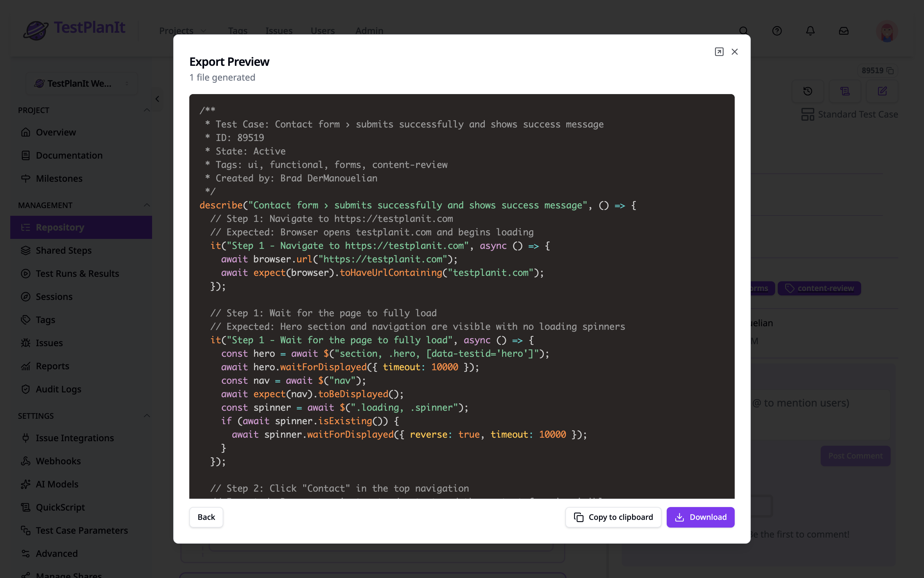Image resolution: width=924 pixels, height=578 pixels.
Task: Collapse the PROJECT section
Action: pos(147,110)
